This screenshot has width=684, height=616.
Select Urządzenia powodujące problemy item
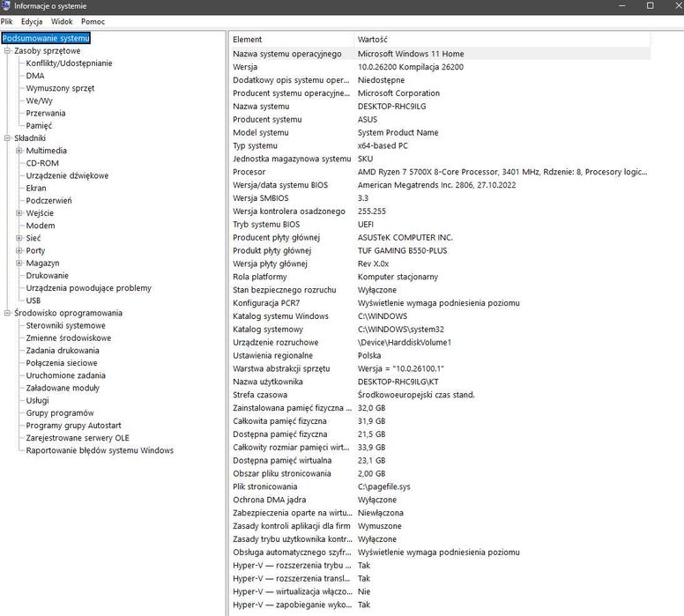click(88, 288)
